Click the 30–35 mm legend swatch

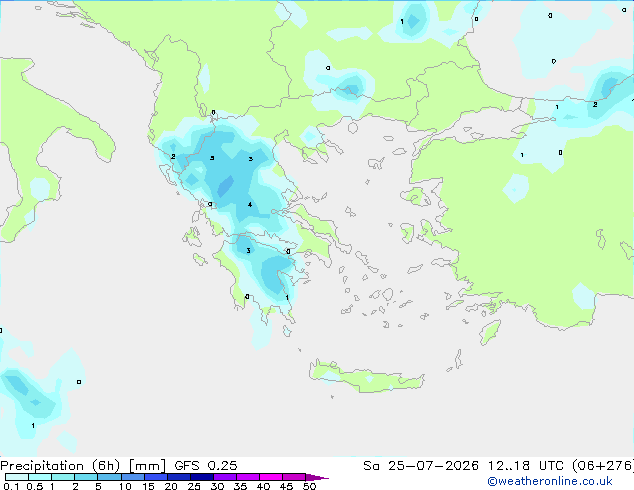(x=225, y=477)
